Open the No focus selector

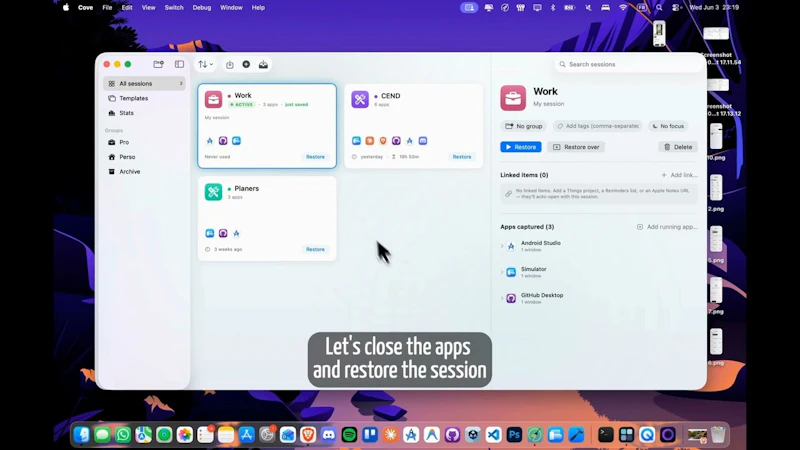(668, 126)
